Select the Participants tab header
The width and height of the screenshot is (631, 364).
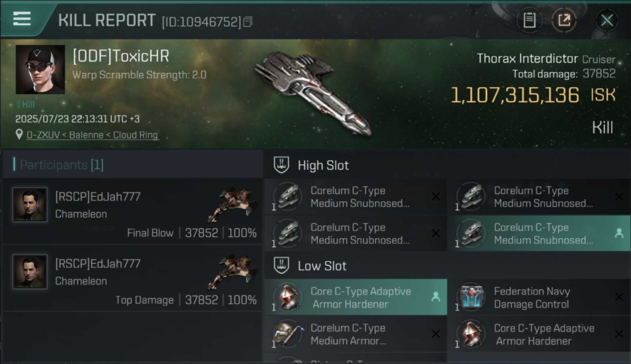(62, 165)
